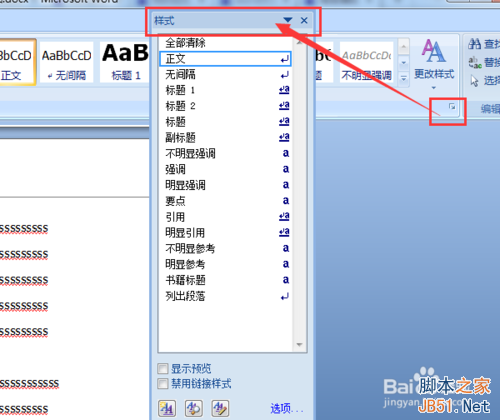Apply the 强调 style from list

tap(225, 169)
